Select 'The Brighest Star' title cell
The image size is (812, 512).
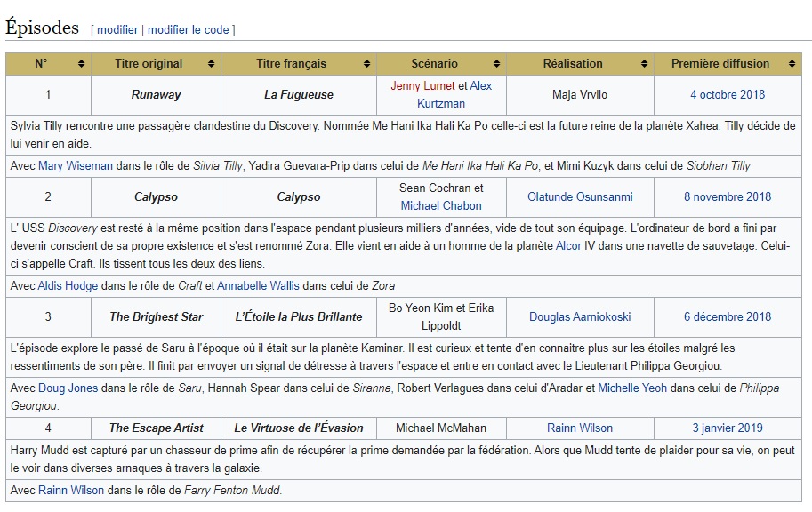tap(156, 316)
